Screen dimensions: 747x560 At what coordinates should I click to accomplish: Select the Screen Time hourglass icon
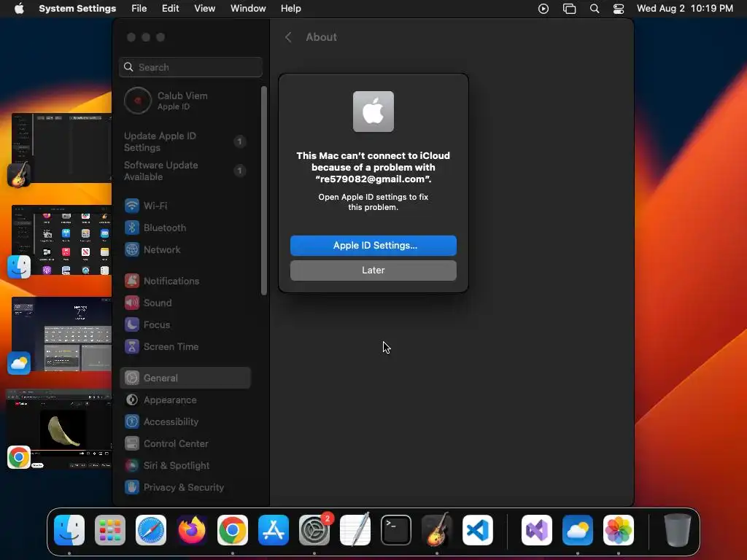click(132, 346)
